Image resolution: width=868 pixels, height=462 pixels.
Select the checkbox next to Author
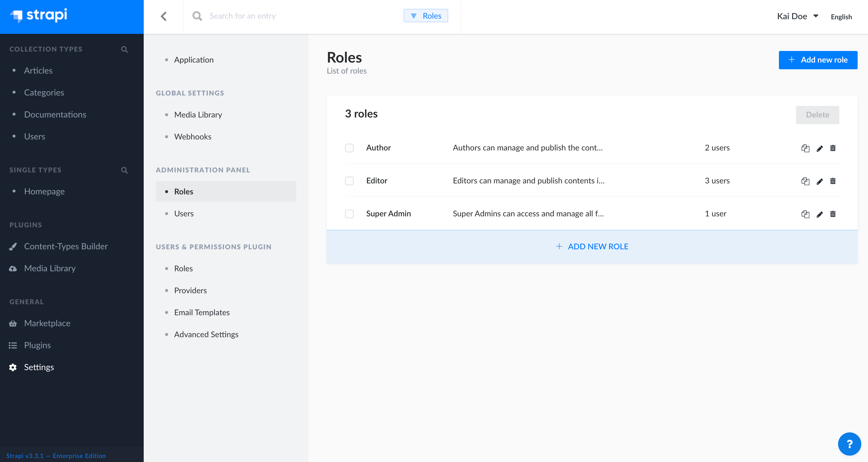(349, 148)
